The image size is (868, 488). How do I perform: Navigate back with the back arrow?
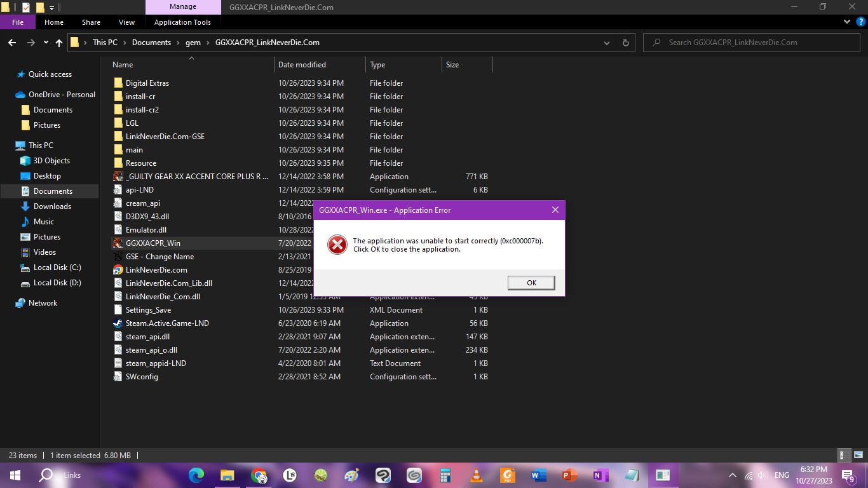click(12, 43)
